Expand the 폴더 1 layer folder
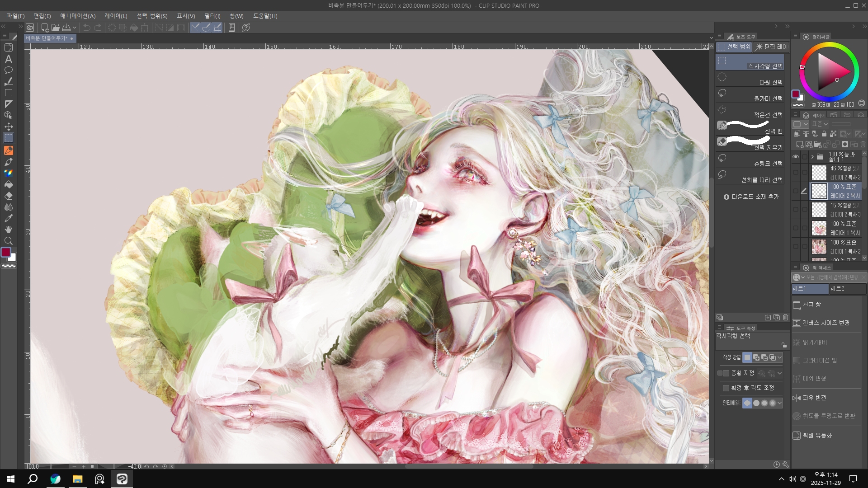The width and height of the screenshot is (868, 488). [x=812, y=157]
